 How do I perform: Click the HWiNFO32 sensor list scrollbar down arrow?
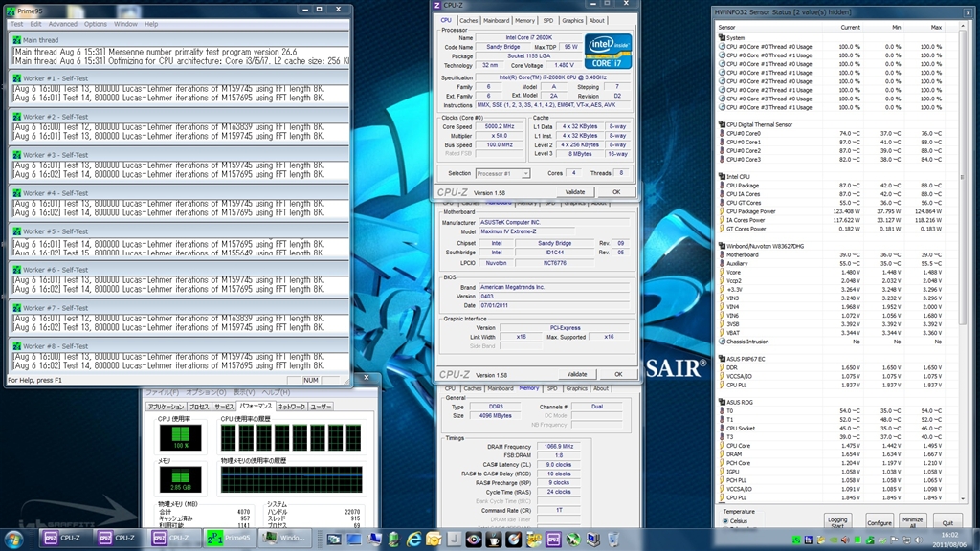pyautogui.click(x=964, y=499)
